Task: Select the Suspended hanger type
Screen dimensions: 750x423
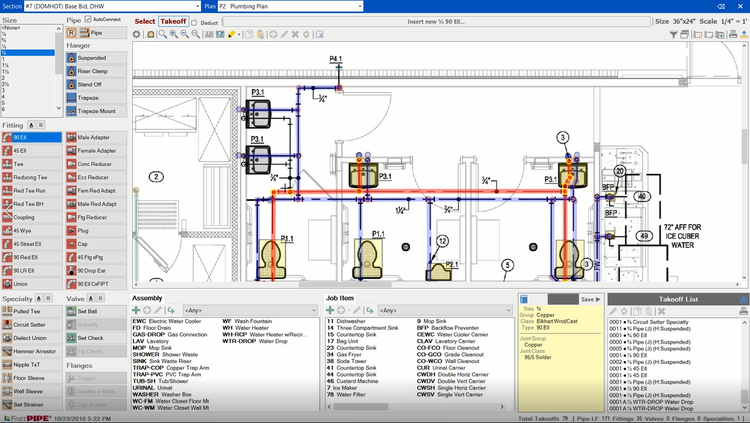Action: click(97, 59)
